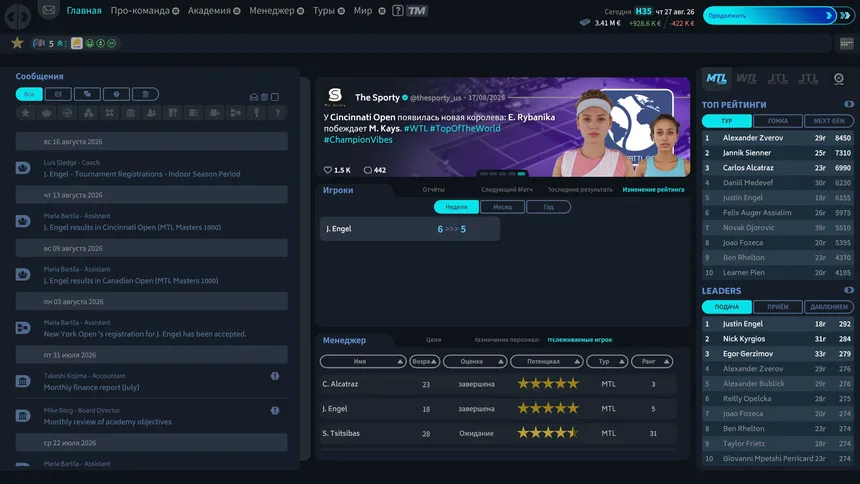Viewport: 860px width, 484px height.
Task: Expand ТОП РЕЙТИНГИ panel arrow
Action: click(x=849, y=104)
